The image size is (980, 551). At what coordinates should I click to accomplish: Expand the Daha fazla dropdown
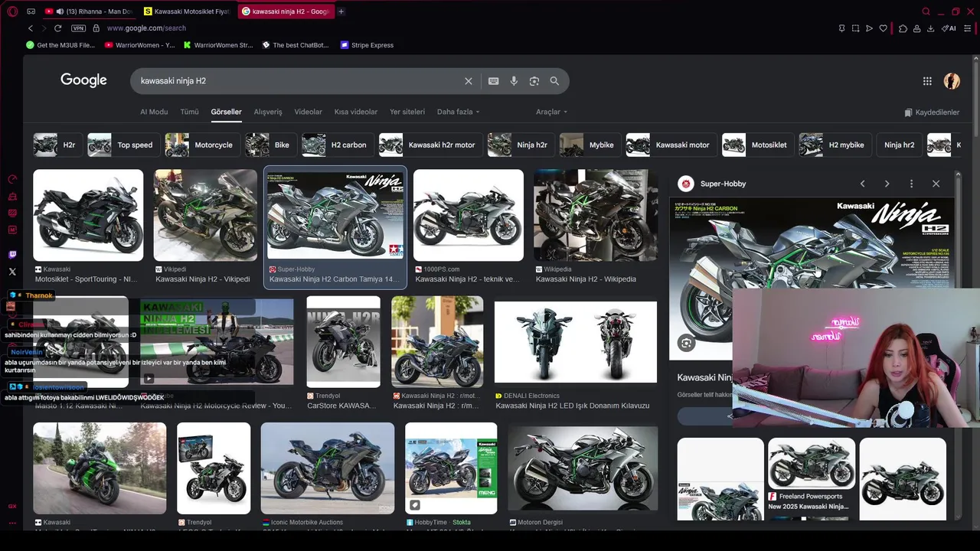[458, 112]
